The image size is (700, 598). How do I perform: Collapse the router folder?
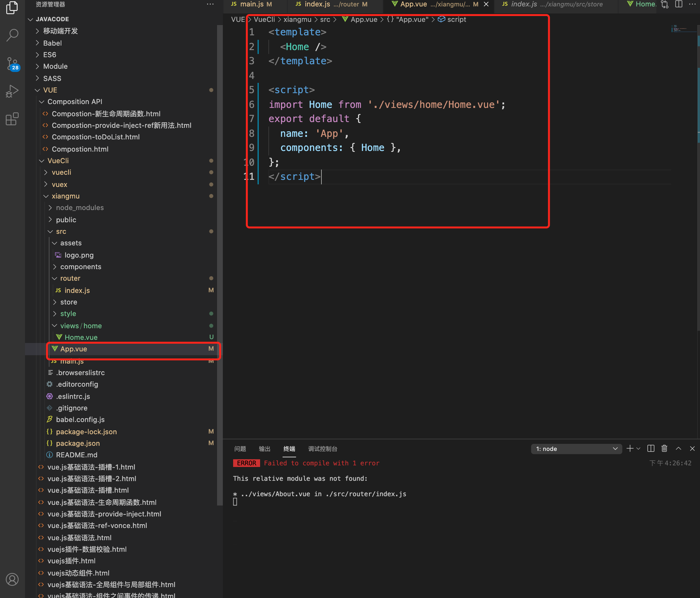pos(70,278)
